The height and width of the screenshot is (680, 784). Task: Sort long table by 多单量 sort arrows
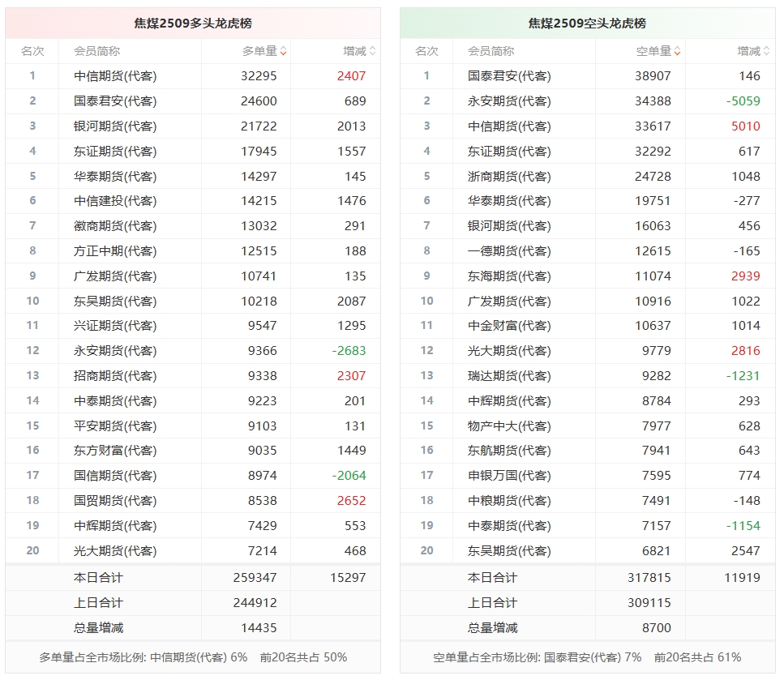pos(284,51)
